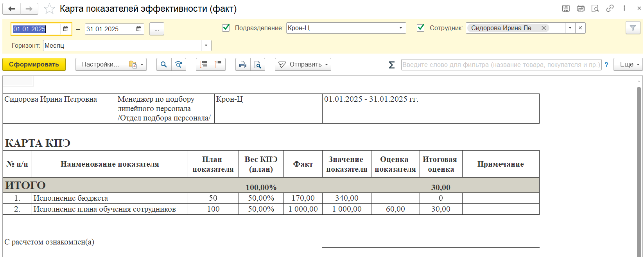644x257 pixels.
Task: Uncheck the Сотрудник filter checkbox
Action: [x=421, y=28]
